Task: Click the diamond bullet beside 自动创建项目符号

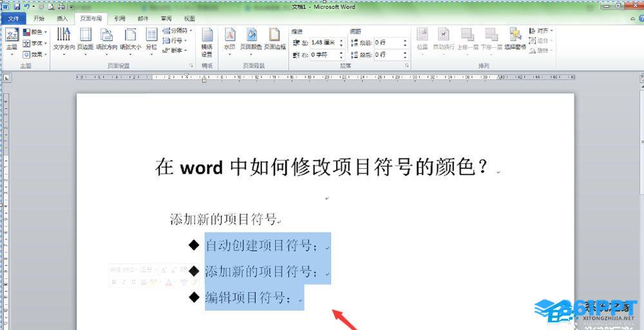Action: point(194,245)
